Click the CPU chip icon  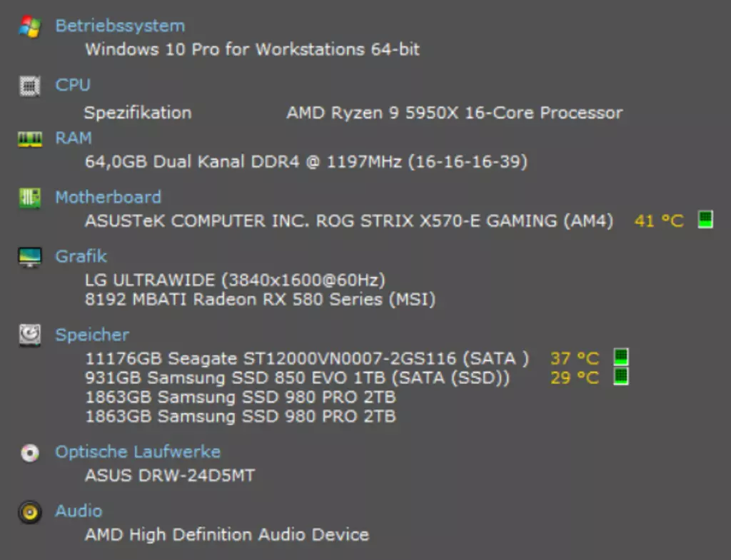tap(30, 86)
